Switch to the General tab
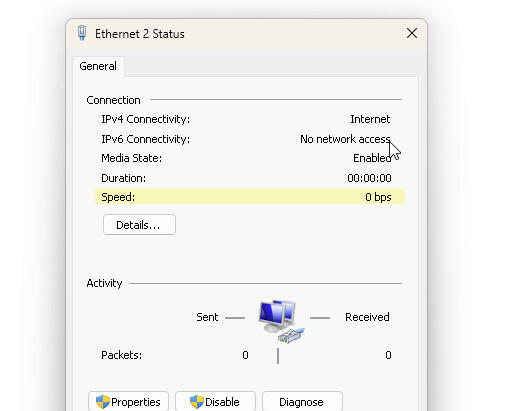This screenshot has height=411, width=515. 98,66
